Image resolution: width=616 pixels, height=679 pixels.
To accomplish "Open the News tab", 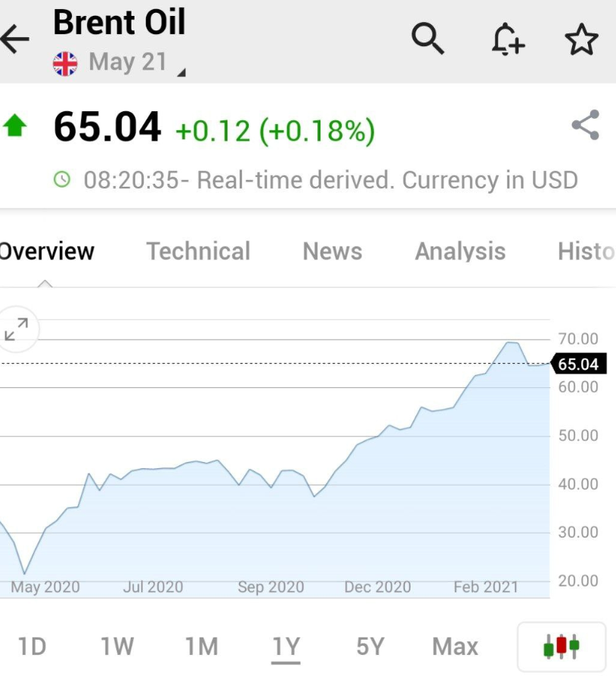I will click(x=333, y=251).
